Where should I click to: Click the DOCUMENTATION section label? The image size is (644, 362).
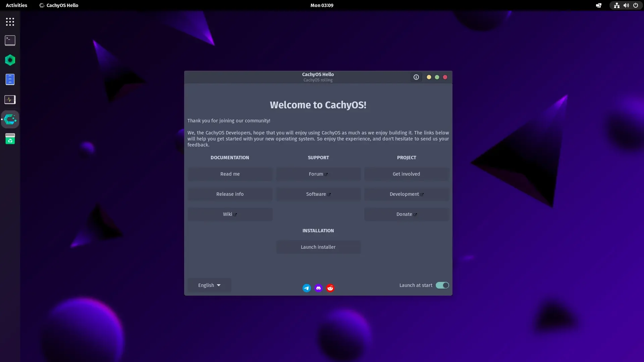pyautogui.click(x=230, y=158)
